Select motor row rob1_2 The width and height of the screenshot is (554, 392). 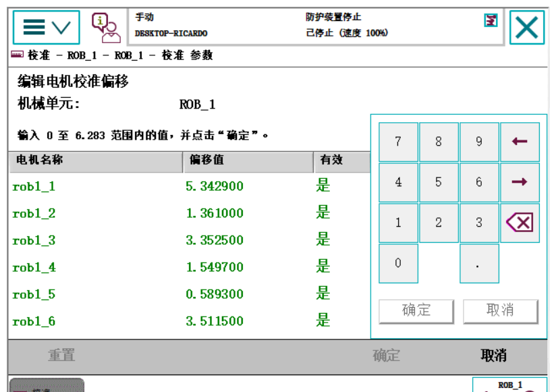pos(190,213)
